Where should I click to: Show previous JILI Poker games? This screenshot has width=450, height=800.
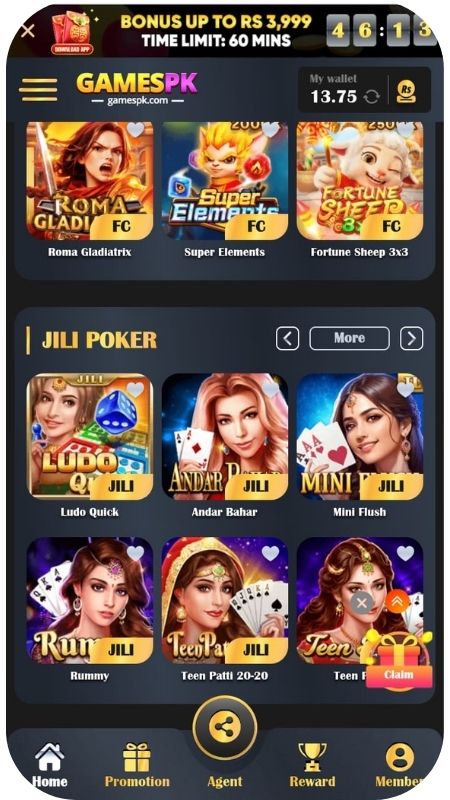[288, 338]
